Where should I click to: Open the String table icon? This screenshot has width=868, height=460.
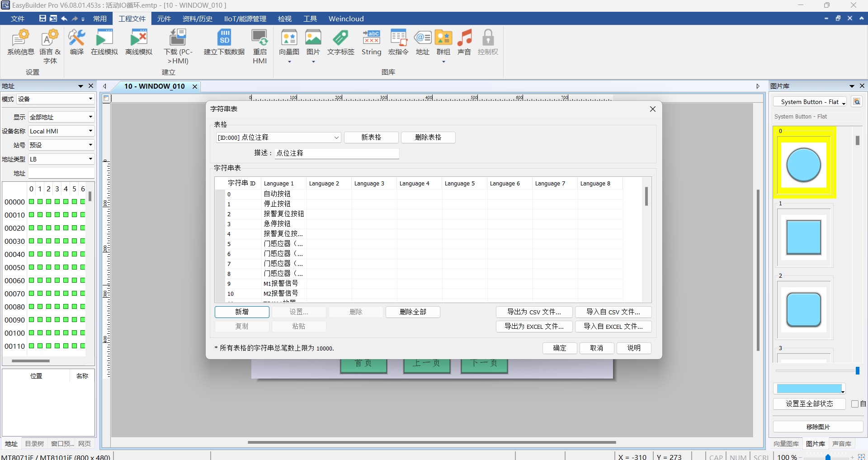pos(372,43)
